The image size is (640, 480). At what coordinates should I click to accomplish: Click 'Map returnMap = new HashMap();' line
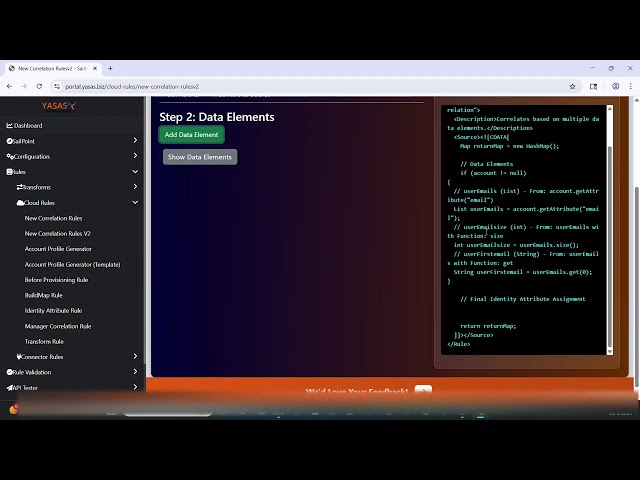click(x=509, y=146)
